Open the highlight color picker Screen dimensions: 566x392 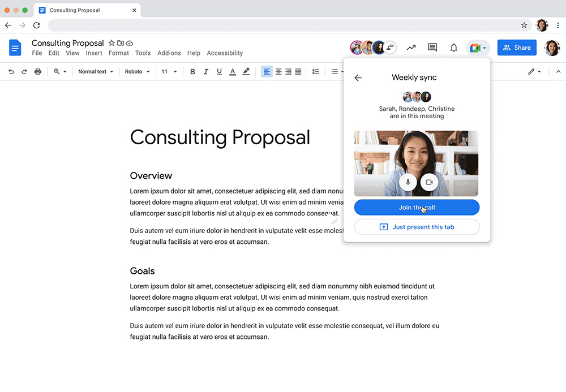pos(246,71)
